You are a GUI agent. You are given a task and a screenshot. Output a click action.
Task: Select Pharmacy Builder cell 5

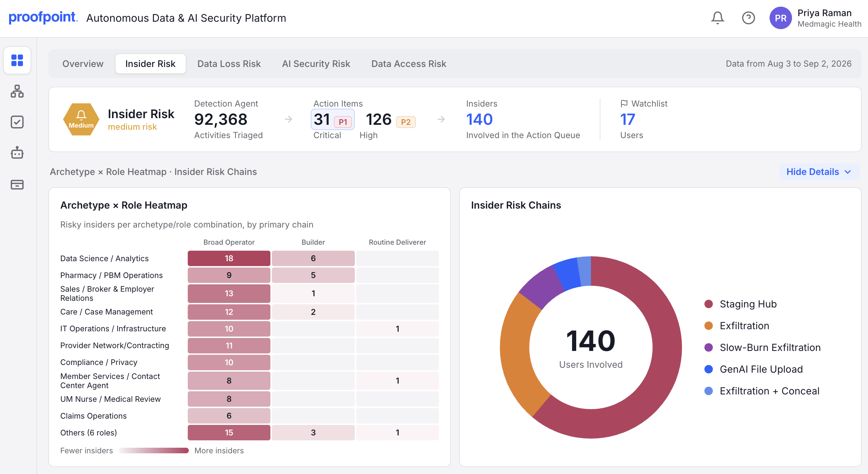pyautogui.click(x=313, y=275)
